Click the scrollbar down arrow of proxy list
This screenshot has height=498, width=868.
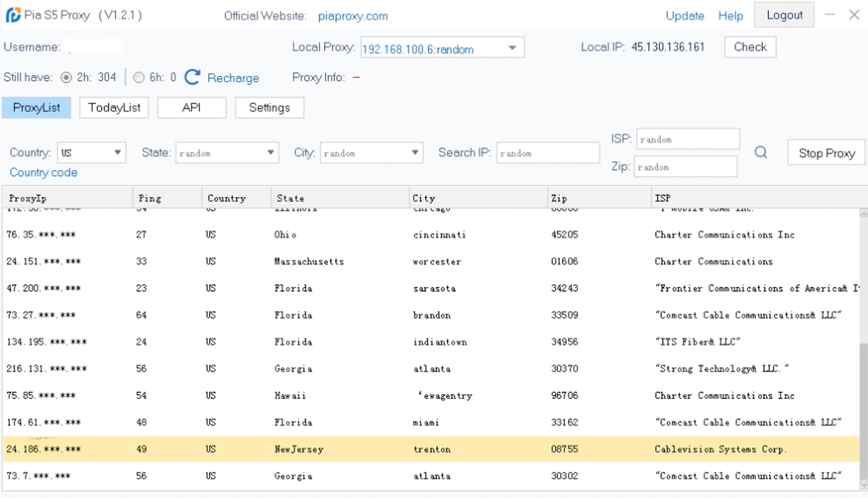coord(863,486)
